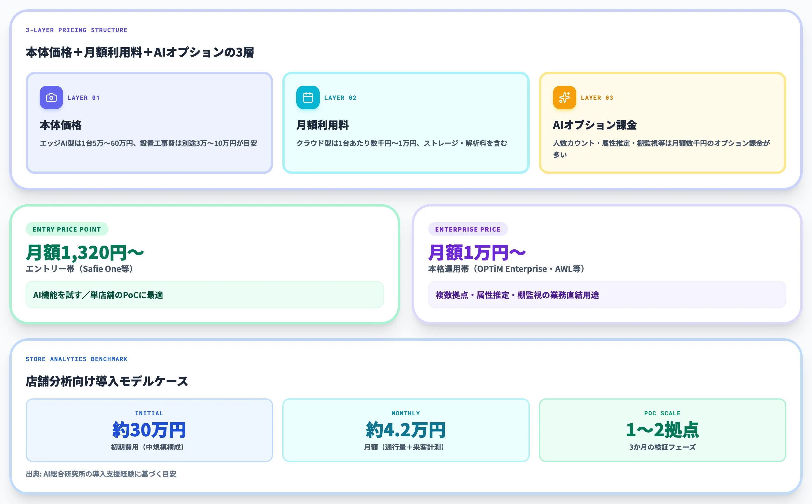Click the camera icon in Layer 01
This screenshot has height=504, width=812.
(x=51, y=97)
